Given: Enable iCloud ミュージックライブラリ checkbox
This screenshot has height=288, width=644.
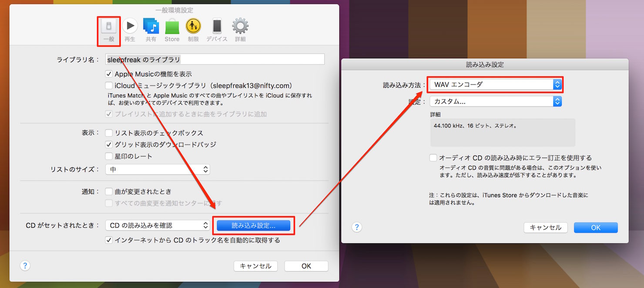Looking at the screenshot, I should [x=109, y=86].
